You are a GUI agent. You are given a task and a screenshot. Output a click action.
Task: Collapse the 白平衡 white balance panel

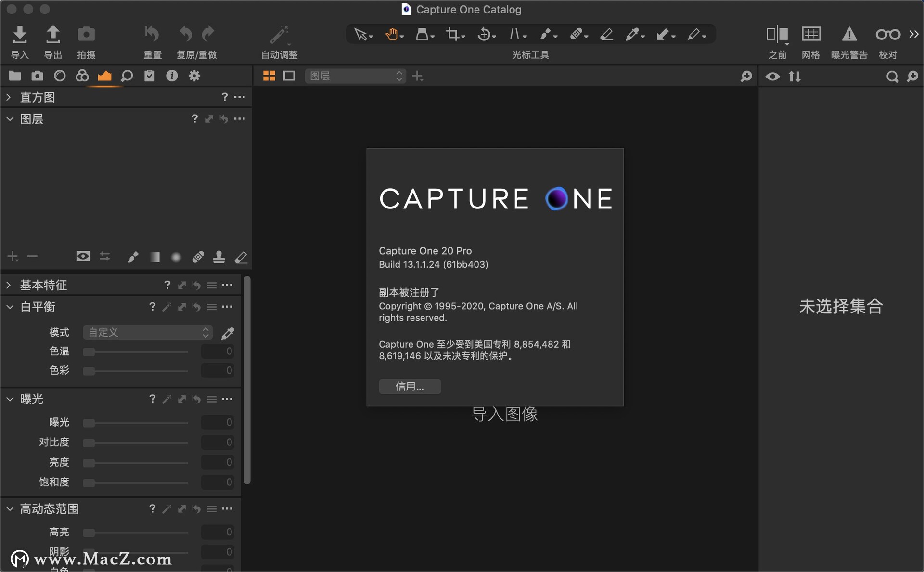[10, 307]
